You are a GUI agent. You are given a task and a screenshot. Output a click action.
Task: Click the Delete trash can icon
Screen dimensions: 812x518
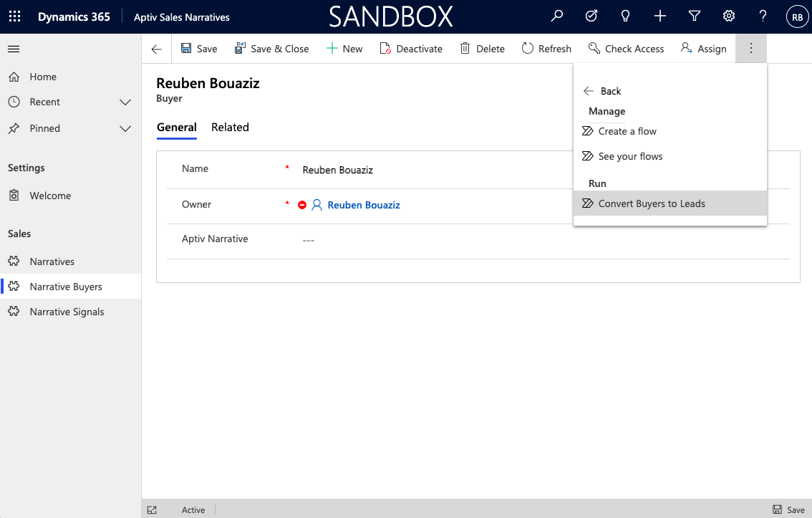pyautogui.click(x=465, y=48)
